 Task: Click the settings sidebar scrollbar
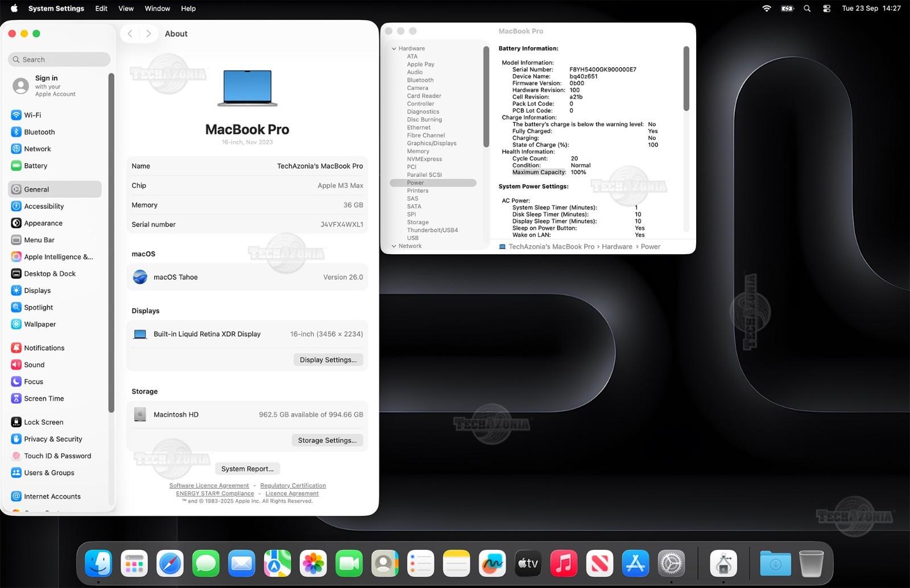pyautogui.click(x=111, y=243)
